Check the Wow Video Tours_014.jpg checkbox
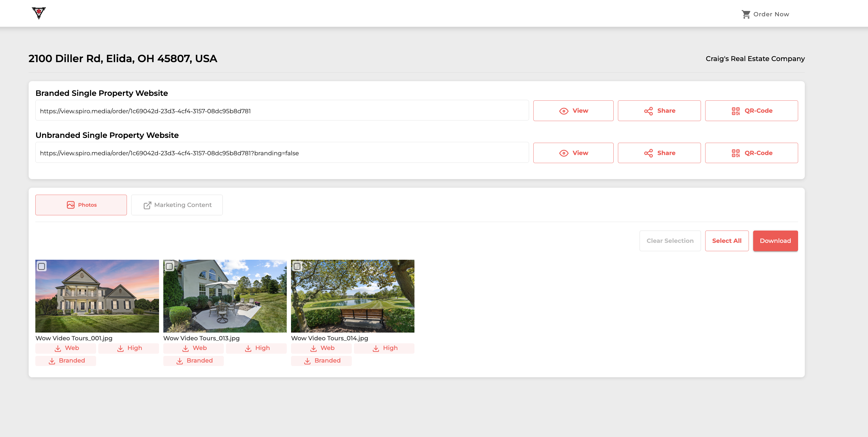The image size is (868, 437). pyautogui.click(x=297, y=266)
